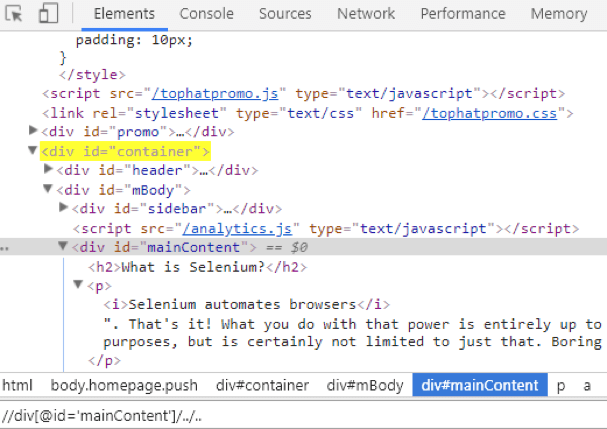Viewport: 607px width, 429px height.
Task: Click the ellipsis actions beside mainContent row
Action: [5, 249]
